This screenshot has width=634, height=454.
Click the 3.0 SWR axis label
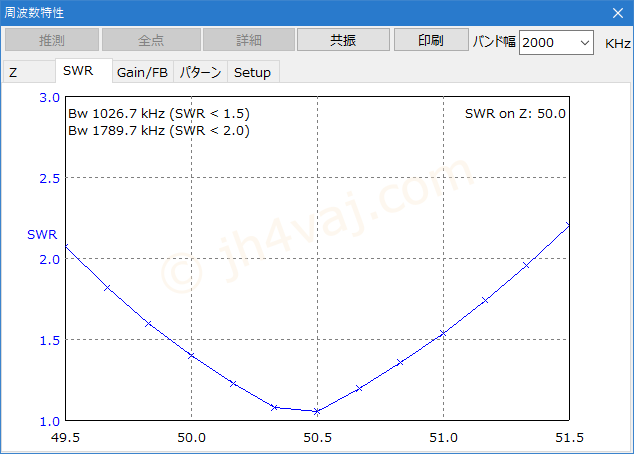[x=49, y=97]
